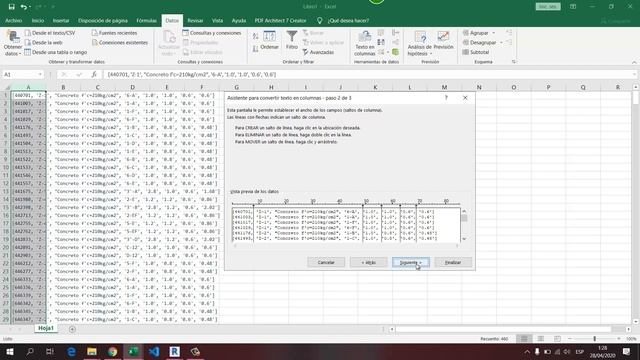This screenshot has width=640, height=360.
Task: Switch to the Inicio tab
Action: [38, 20]
